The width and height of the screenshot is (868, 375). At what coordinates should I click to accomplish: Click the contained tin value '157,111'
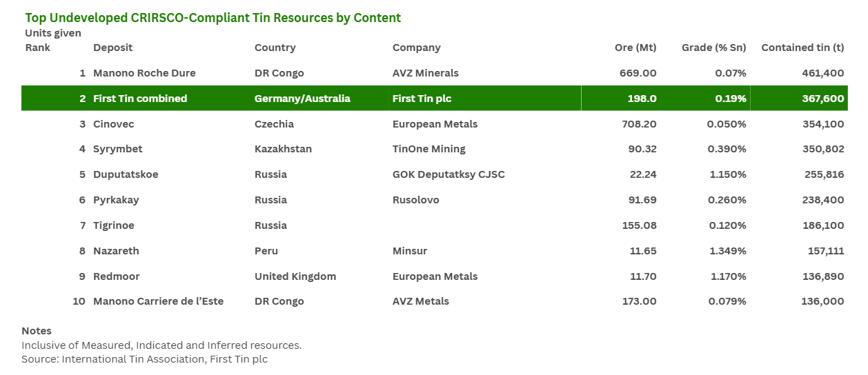[827, 251]
